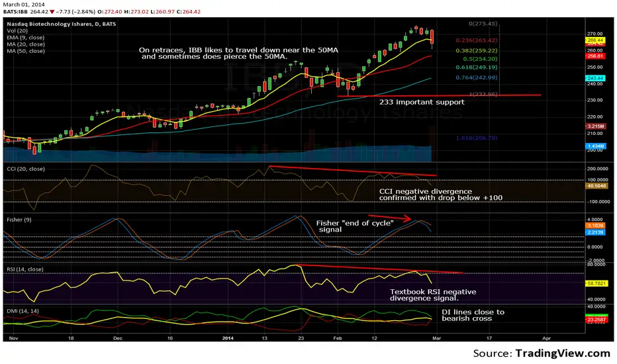
Task: Click the cyan "243.44" price tag
Action: point(595,78)
